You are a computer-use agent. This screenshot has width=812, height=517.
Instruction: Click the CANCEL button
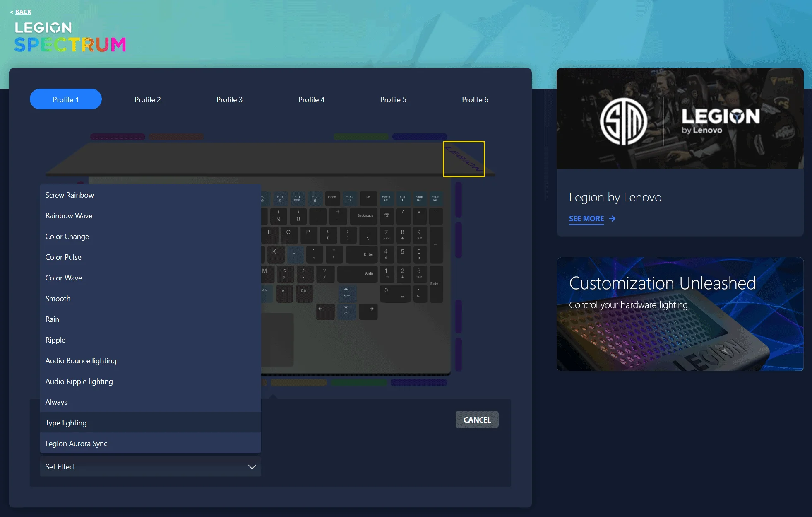tap(477, 420)
